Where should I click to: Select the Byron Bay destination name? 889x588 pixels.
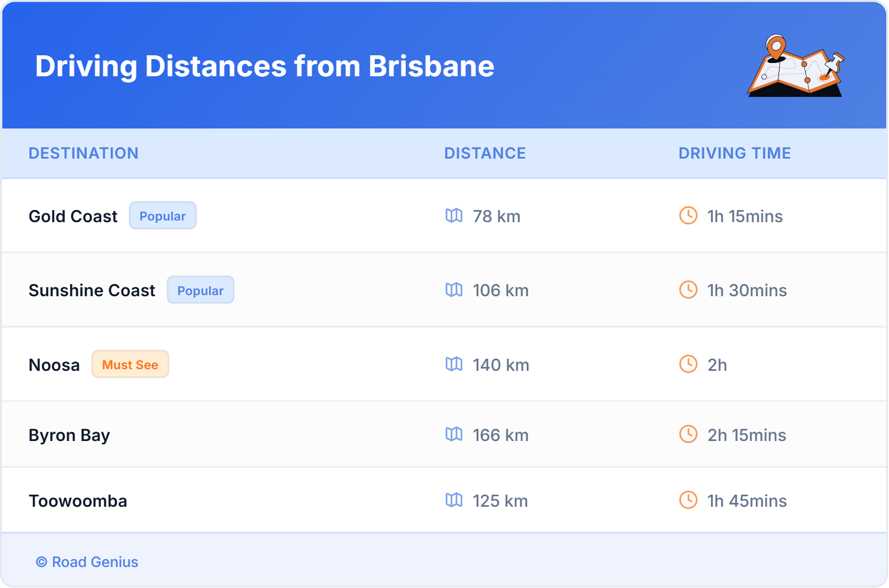(69, 435)
